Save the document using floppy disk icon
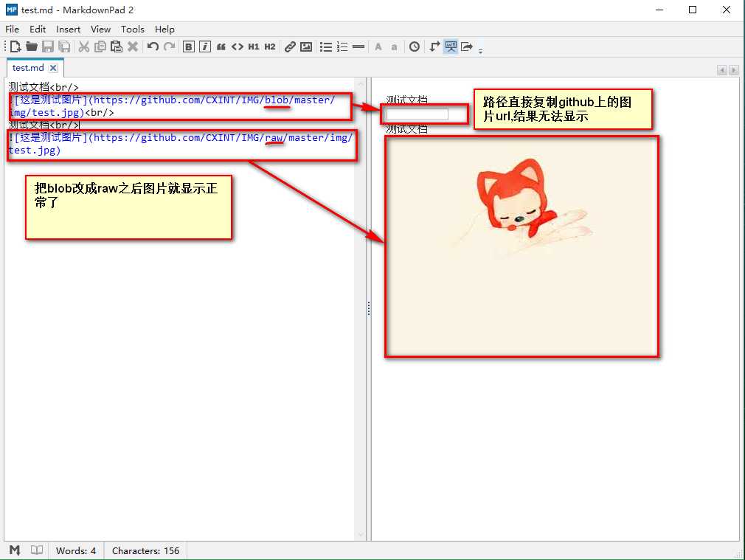This screenshot has height=560, width=745. pos(47,46)
